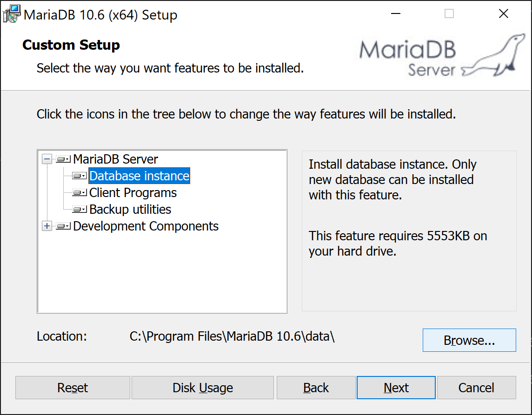Select the MariaDB Server tree item
Image resolution: width=532 pixels, height=415 pixels.
[x=115, y=159]
